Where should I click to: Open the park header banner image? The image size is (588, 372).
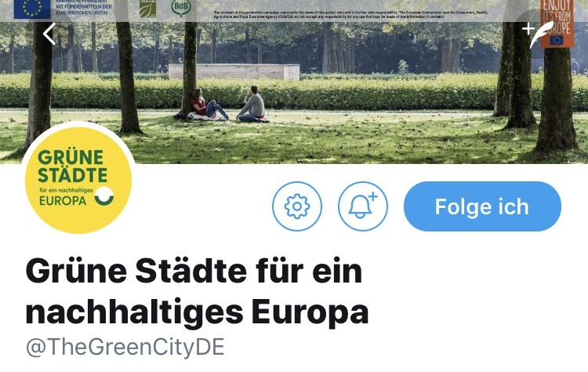[x=294, y=82]
